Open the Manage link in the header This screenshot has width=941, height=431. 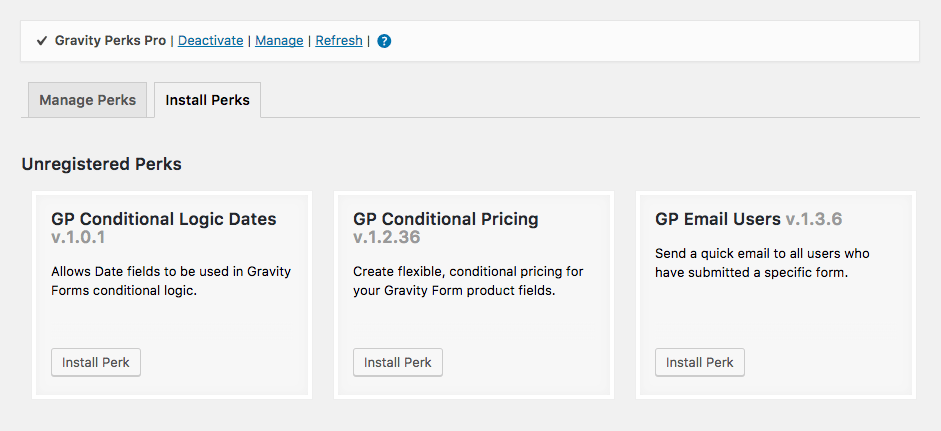pyautogui.click(x=279, y=41)
